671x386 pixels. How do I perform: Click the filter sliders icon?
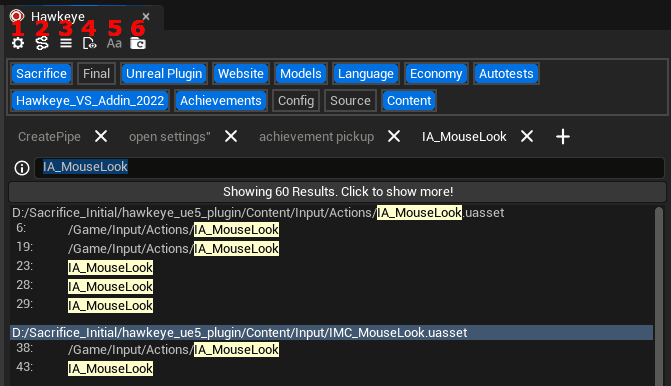pos(42,43)
